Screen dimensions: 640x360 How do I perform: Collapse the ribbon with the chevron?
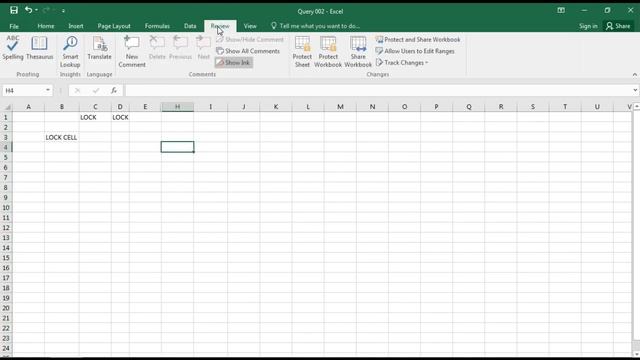(635, 74)
